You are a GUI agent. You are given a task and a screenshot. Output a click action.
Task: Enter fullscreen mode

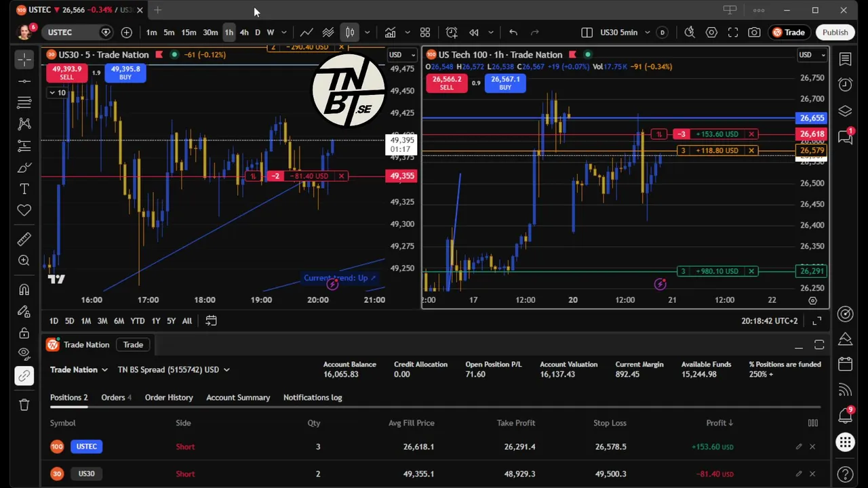click(x=733, y=33)
